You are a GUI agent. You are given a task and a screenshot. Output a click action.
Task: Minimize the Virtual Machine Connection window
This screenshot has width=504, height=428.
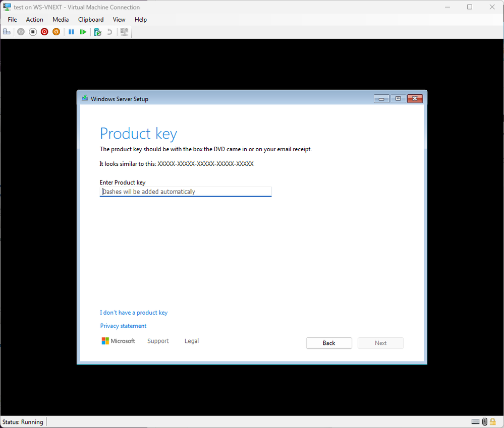click(447, 7)
